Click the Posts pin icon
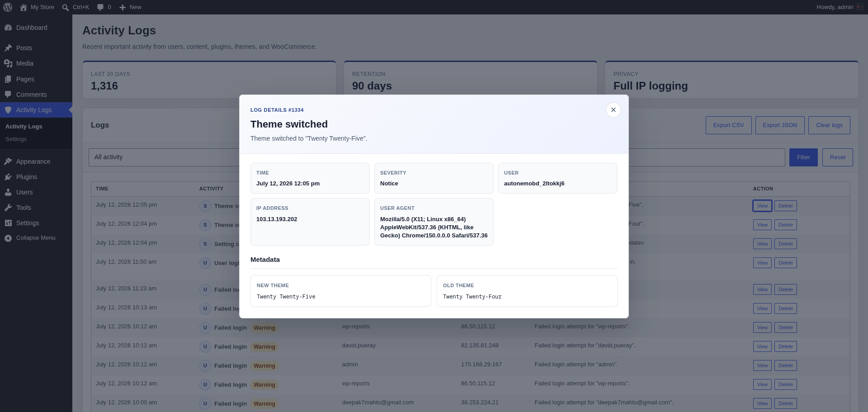This screenshot has height=412, width=868. click(x=8, y=48)
